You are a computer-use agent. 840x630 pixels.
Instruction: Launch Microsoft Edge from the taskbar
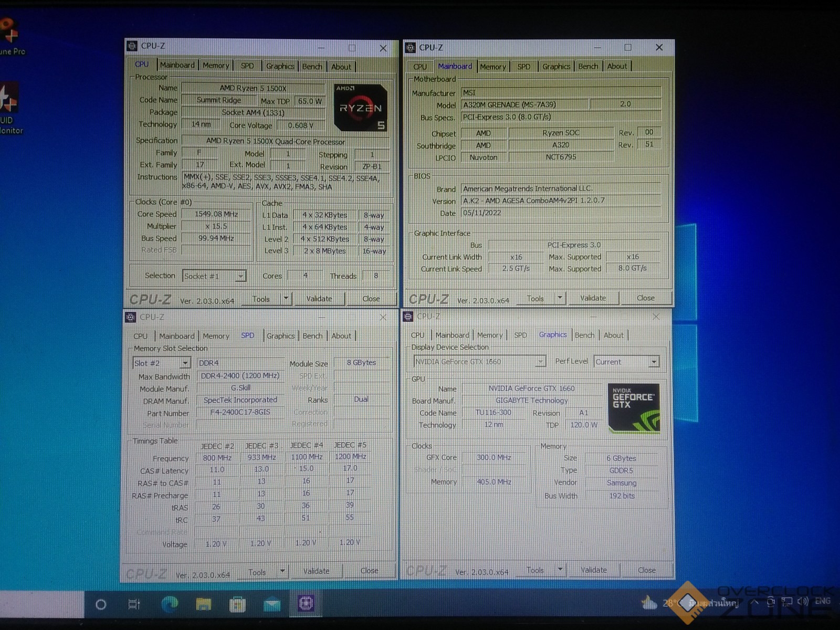tap(169, 604)
